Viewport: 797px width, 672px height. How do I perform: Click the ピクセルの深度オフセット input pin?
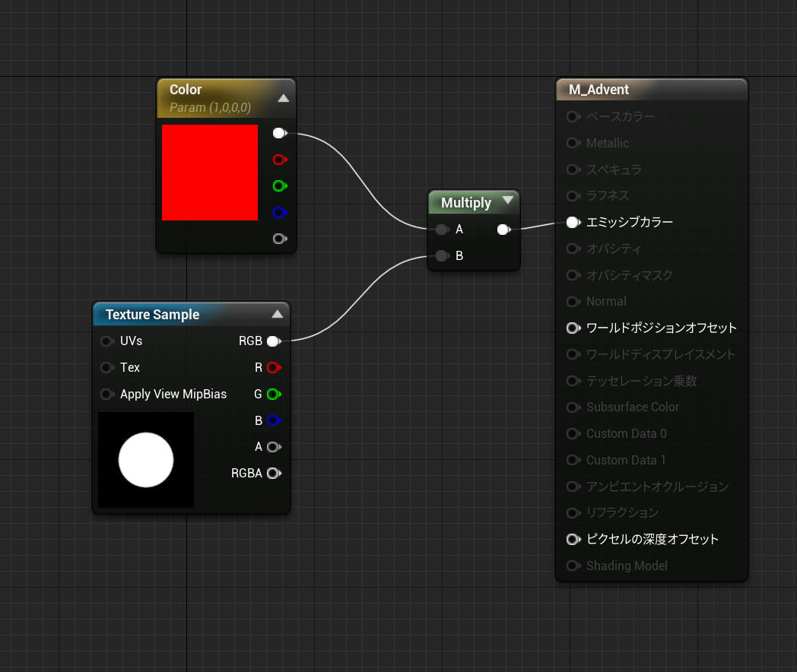[573, 540]
